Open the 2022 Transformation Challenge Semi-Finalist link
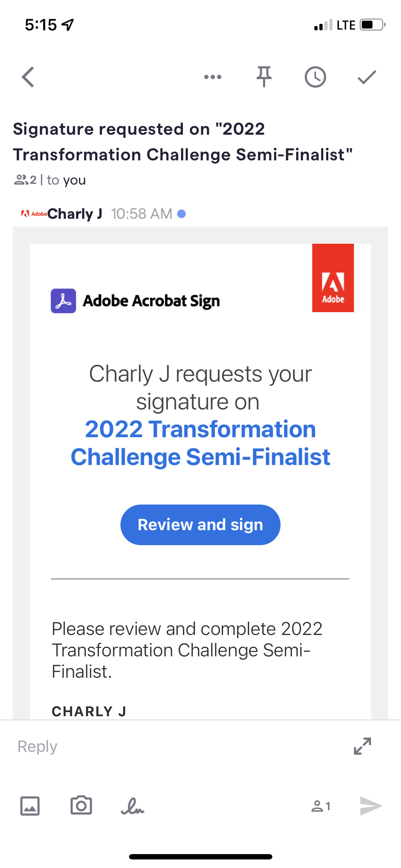This screenshot has height=868, width=401. click(200, 443)
